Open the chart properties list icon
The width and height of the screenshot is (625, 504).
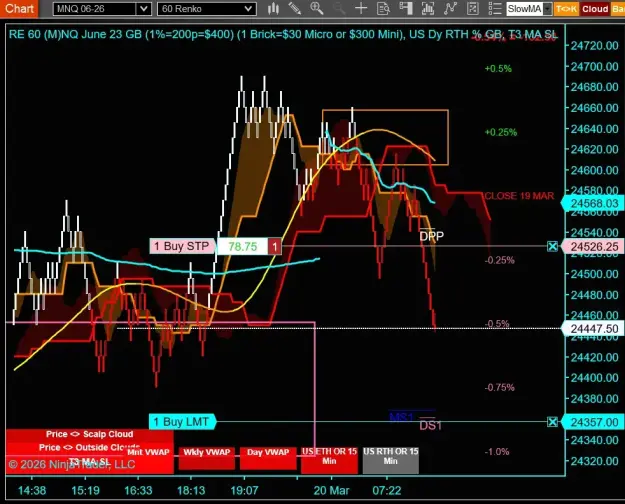click(495, 8)
